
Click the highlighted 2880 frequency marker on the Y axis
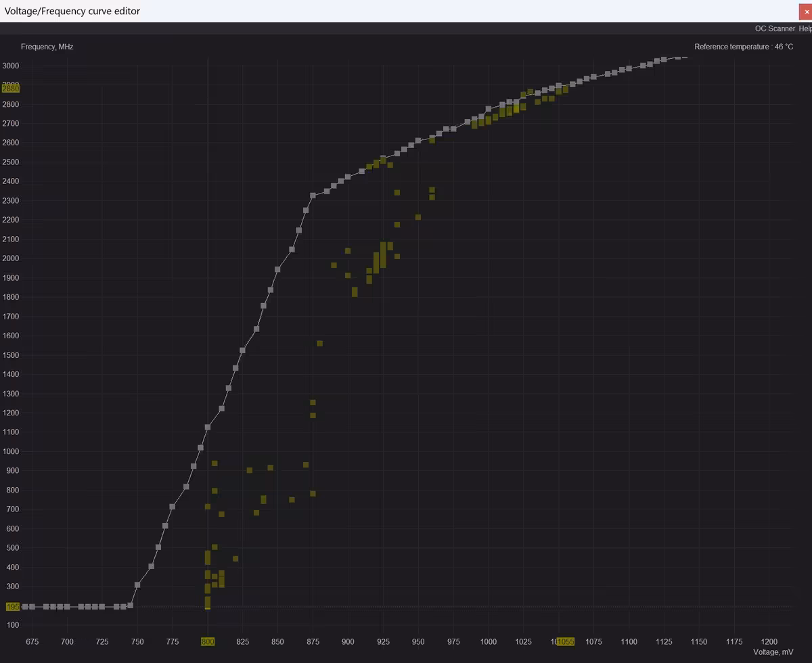pyautogui.click(x=11, y=89)
